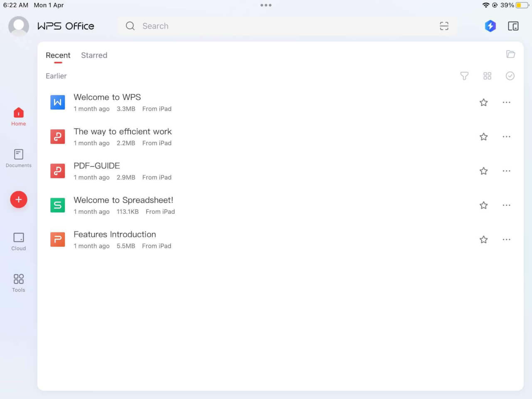
Task: Star the Welcome to WPS document
Action: pyautogui.click(x=483, y=102)
